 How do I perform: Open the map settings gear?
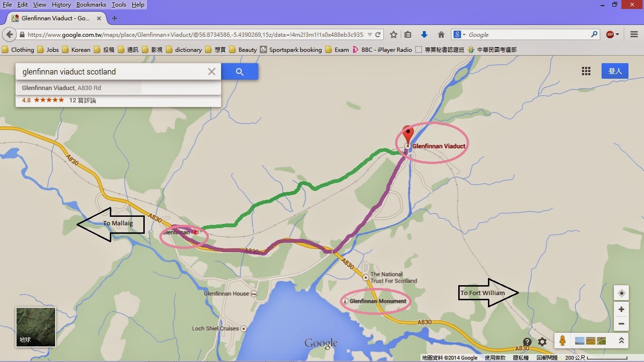pyautogui.click(x=543, y=342)
